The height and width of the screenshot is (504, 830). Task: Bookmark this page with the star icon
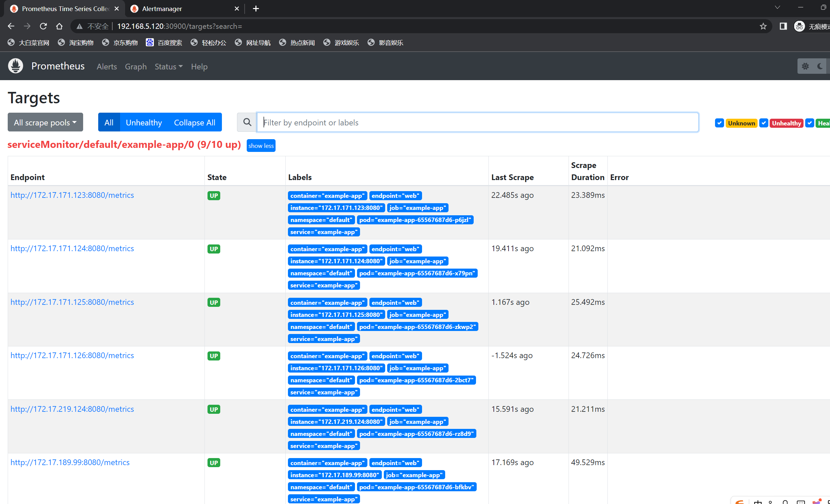[x=763, y=26]
